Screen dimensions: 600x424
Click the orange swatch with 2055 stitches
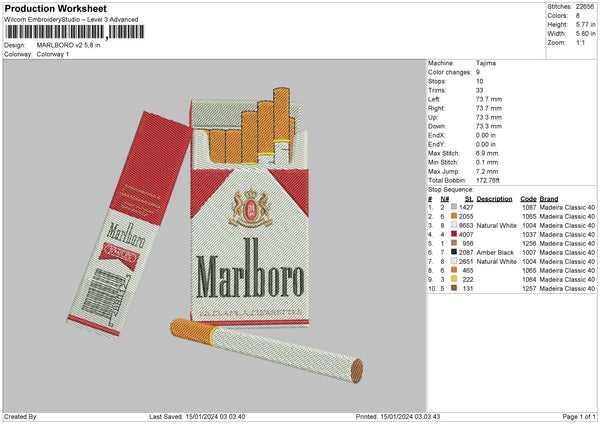[453, 216]
